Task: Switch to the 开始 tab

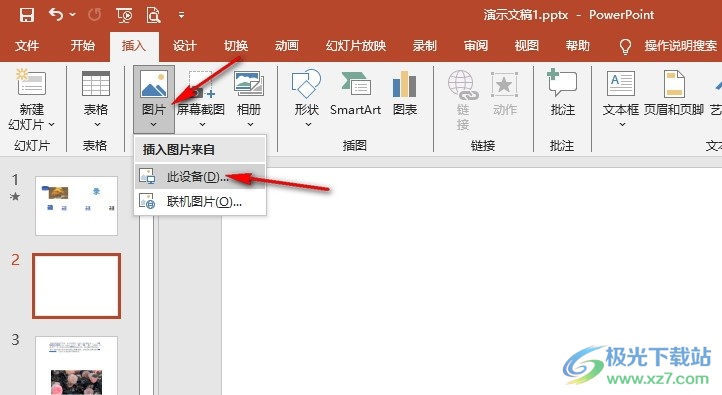Action: pos(83,46)
